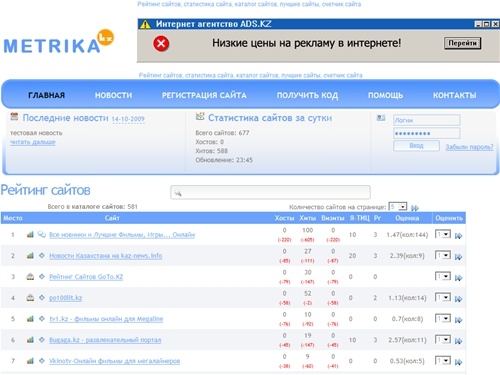This screenshot has height=375, width=500.
Task: Submit rating arrow for GoTo.KZ row
Action: point(459,278)
